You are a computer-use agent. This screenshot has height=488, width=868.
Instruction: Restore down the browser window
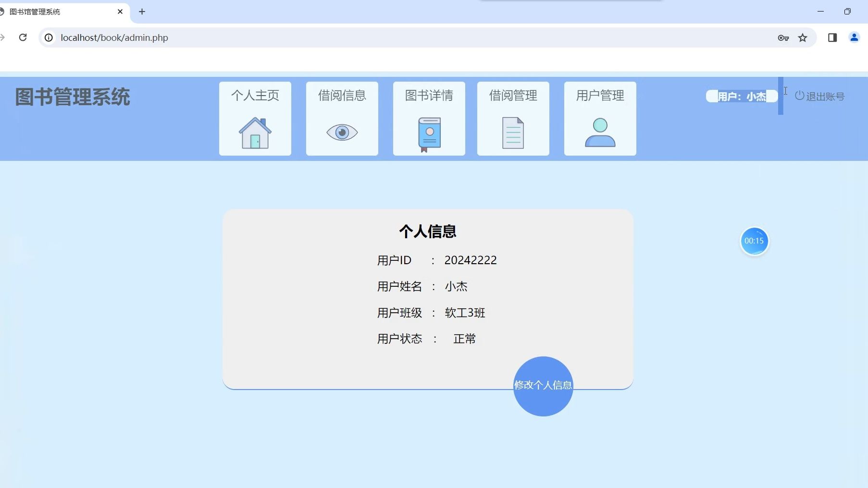coord(847,12)
